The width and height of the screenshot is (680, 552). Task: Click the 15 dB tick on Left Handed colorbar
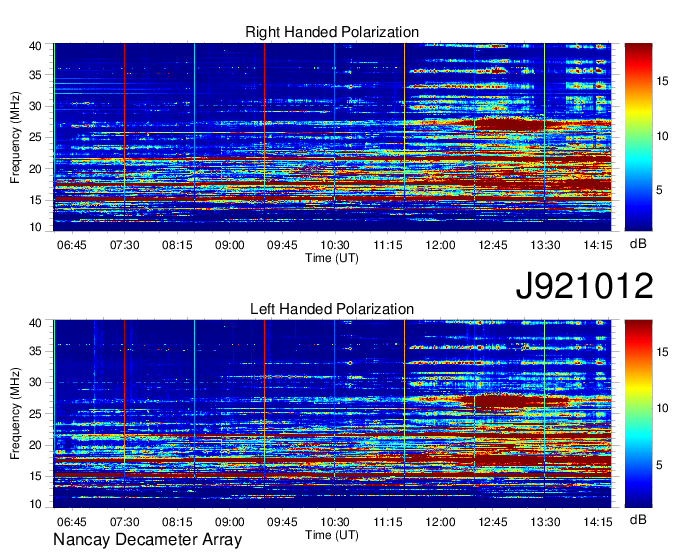tap(662, 352)
